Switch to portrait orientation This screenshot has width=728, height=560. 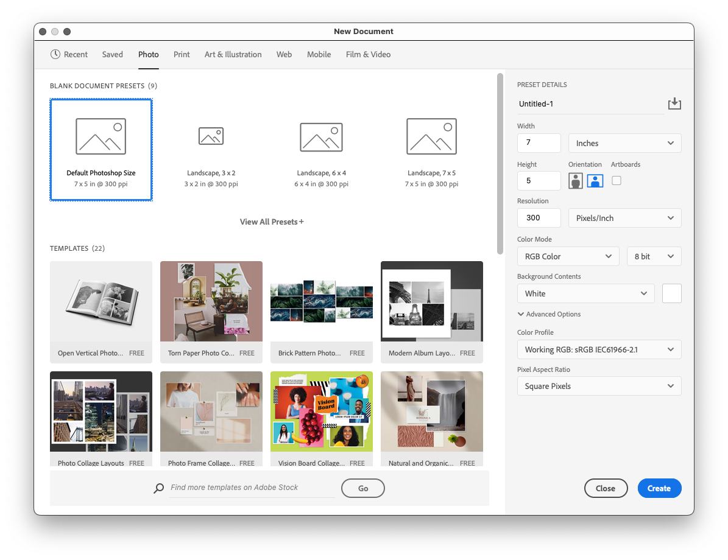point(575,181)
